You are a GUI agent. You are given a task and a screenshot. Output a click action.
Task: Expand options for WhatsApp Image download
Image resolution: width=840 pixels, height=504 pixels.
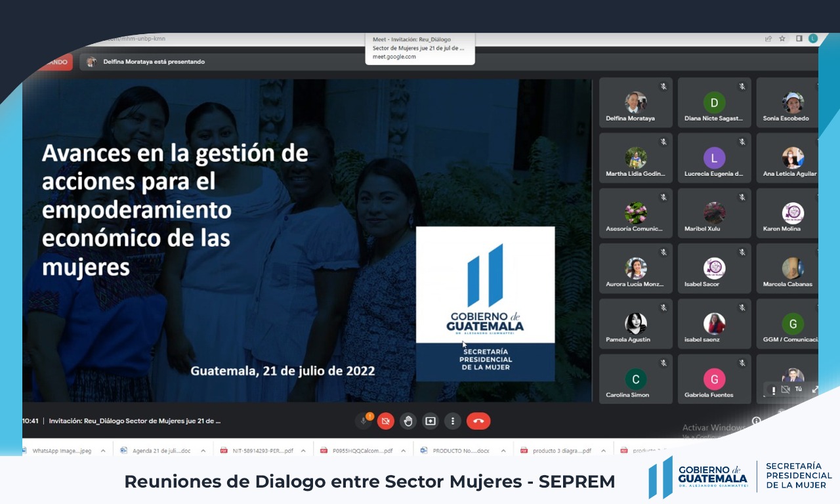coord(103,451)
